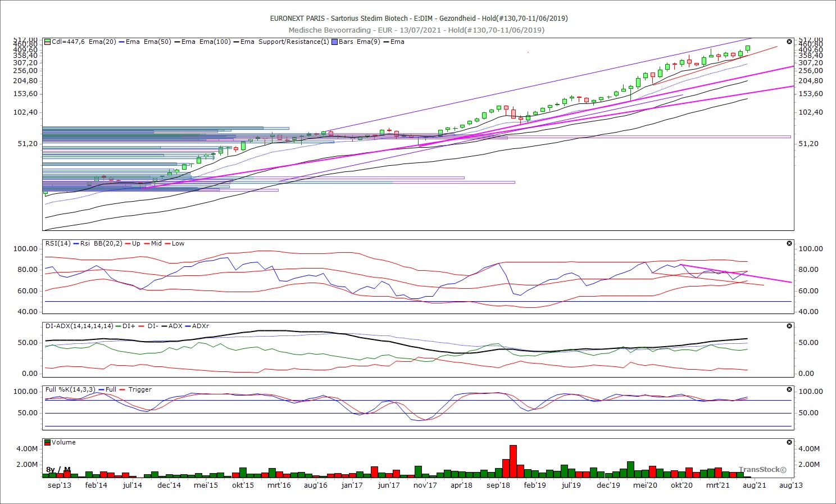Viewport: 836px width, 504px height.
Task: Close the main price chart panel
Action: (x=789, y=42)
